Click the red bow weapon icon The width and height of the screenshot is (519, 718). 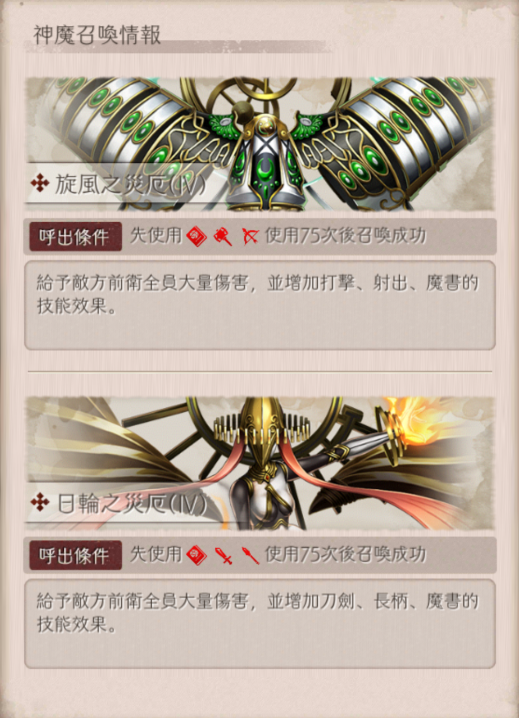click(250, 236)
